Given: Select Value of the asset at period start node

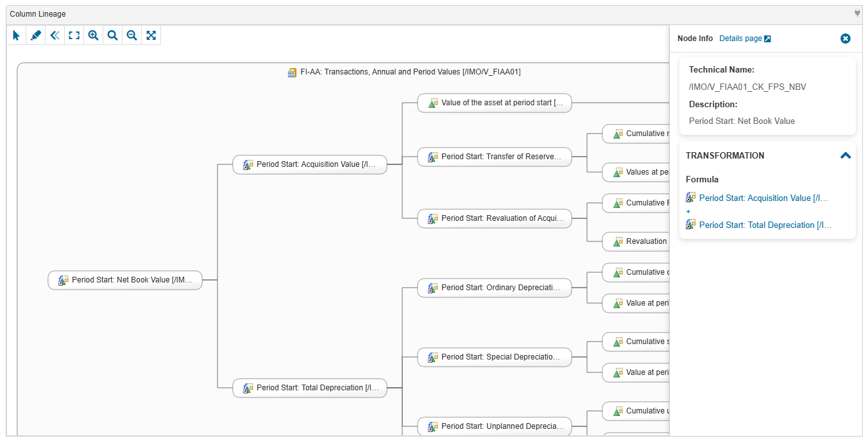Looking at the screenshot, I should (495, 103).
